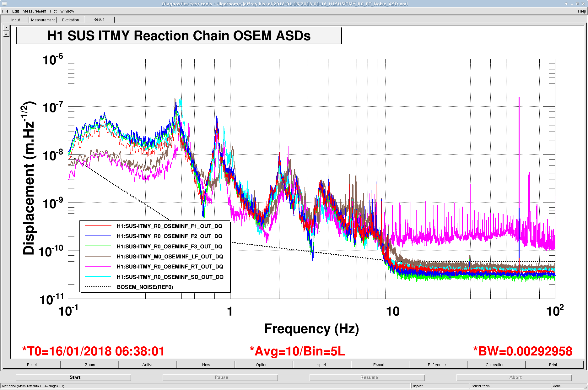Open the Options... dialog
Viewport: 588px width, 390px height.
pos(264,365)
